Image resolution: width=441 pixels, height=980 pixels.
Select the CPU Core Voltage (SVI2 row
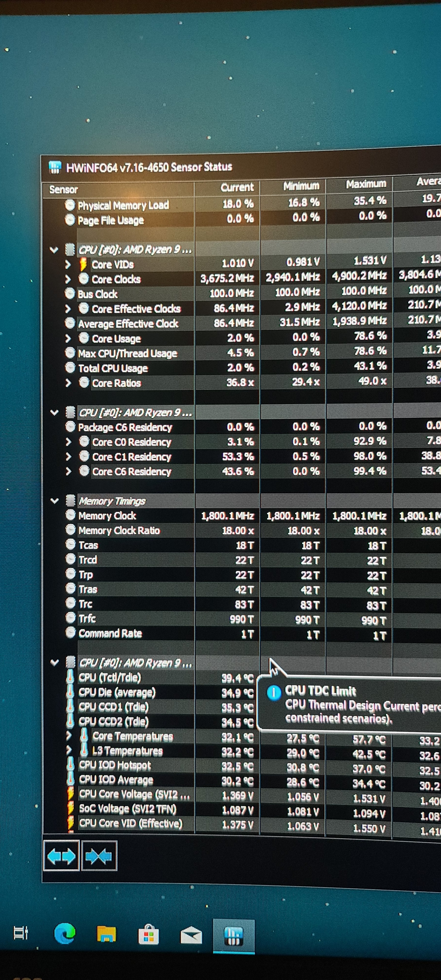click(x=134, y=794)
